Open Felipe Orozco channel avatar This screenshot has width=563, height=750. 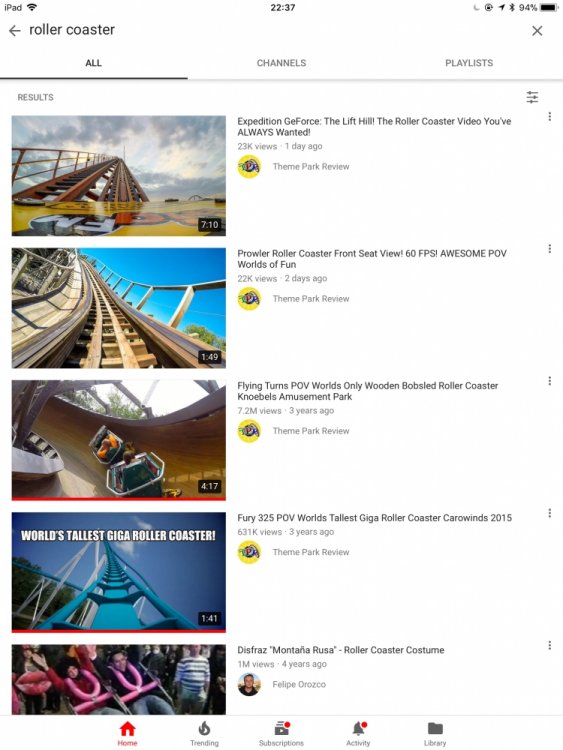point(249,684)
